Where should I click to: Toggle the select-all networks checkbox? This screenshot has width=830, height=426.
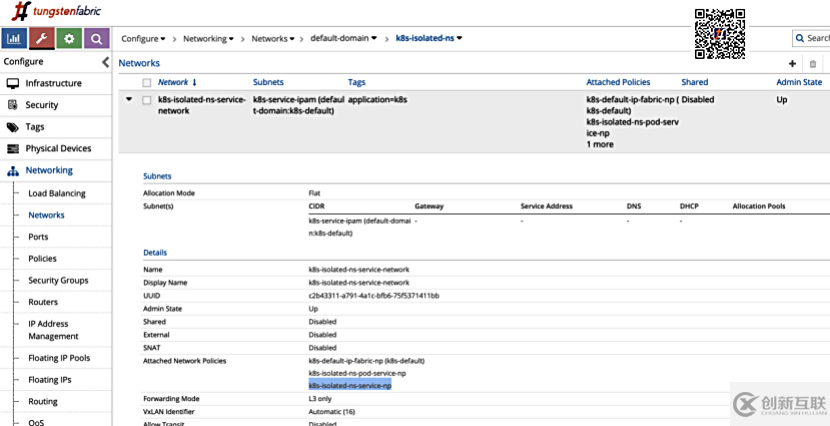pos(147,83)
